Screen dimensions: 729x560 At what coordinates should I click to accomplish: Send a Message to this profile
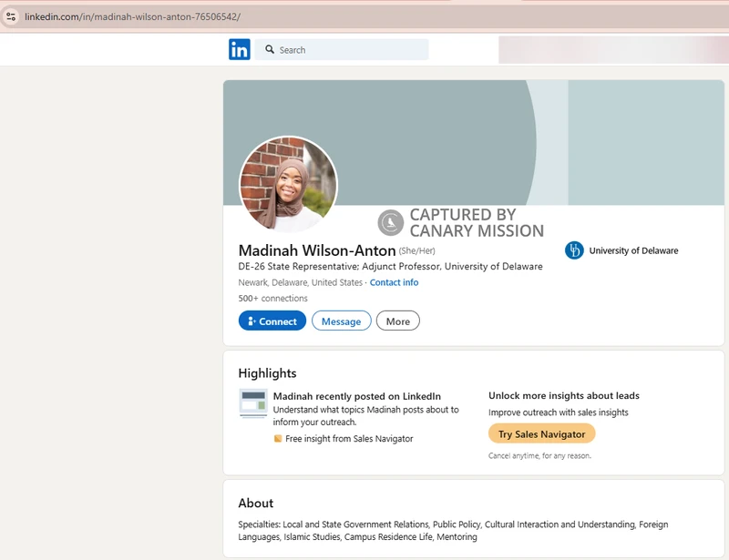(341, 321)
